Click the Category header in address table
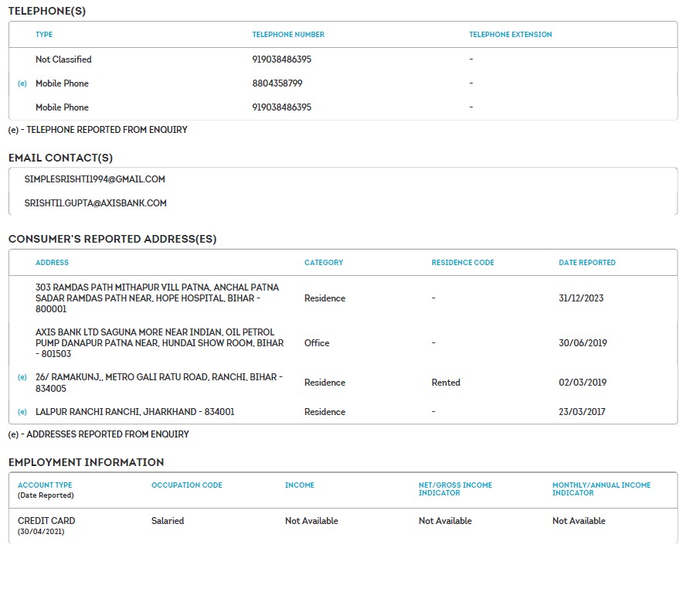Viewport: 693px width, 616px height. pos(324,263)
